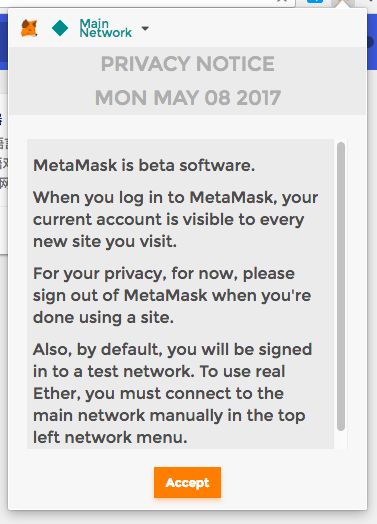Click scrollbar track below the thumb
377x524 pixels.
click(341, 440)
